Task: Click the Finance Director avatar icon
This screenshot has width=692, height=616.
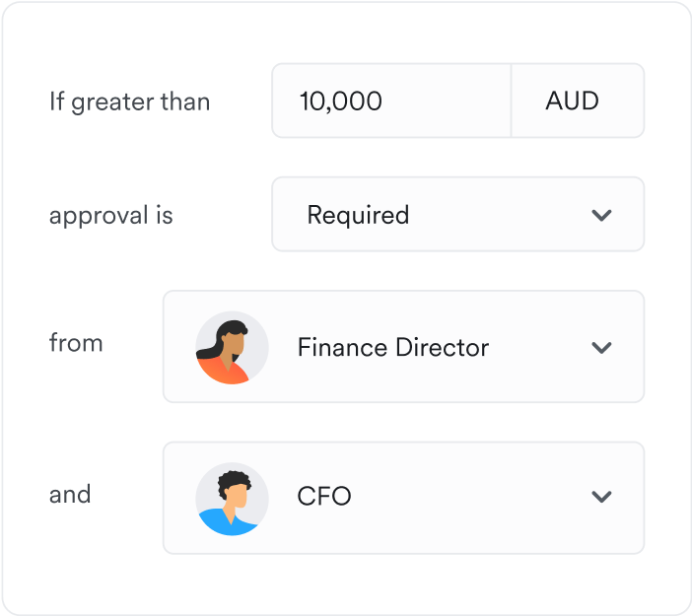Action: click(x=233, y=347)
